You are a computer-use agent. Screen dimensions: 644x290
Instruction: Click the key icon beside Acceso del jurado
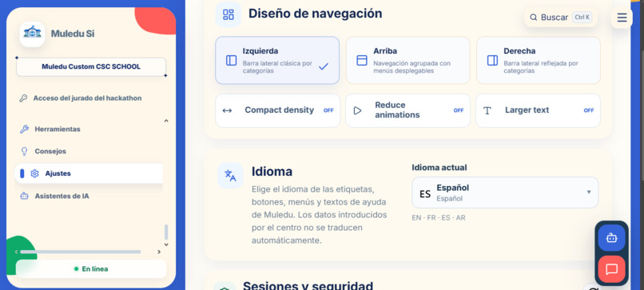point(23,98)
